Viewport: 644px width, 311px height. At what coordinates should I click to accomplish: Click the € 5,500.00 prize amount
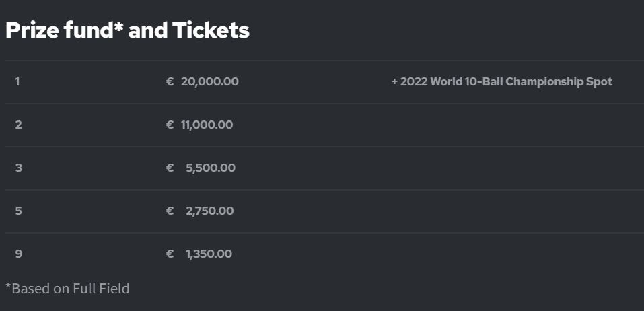coord(201,168)
